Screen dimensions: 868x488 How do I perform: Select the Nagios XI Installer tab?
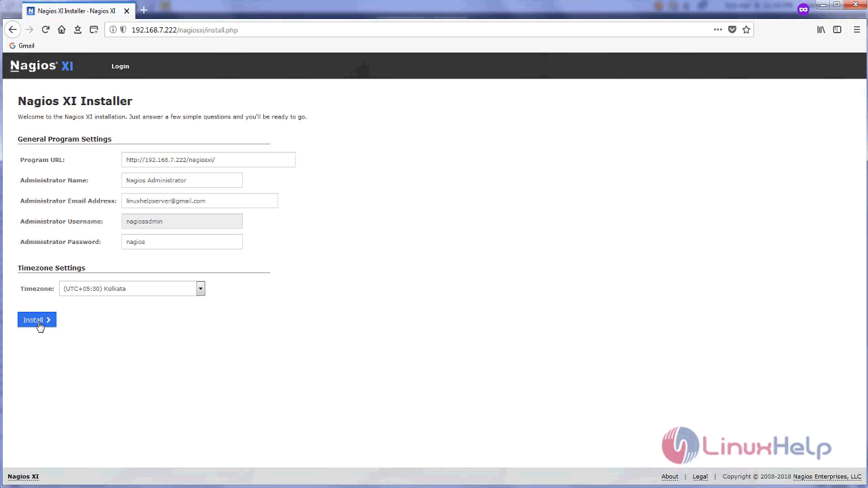pyautogui.click(x=79, y=11)
